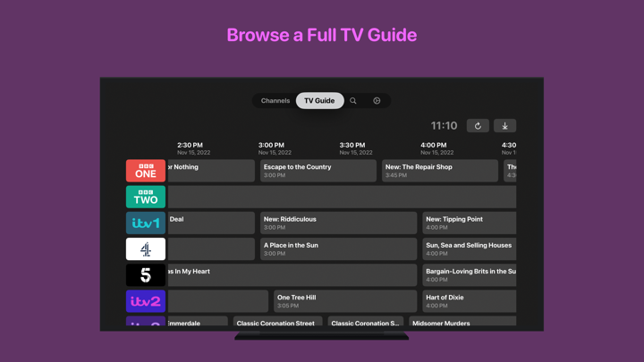Open the play circle icon tab
The image size is (644, 362).
pyautogui.click(x=377, y=100)
